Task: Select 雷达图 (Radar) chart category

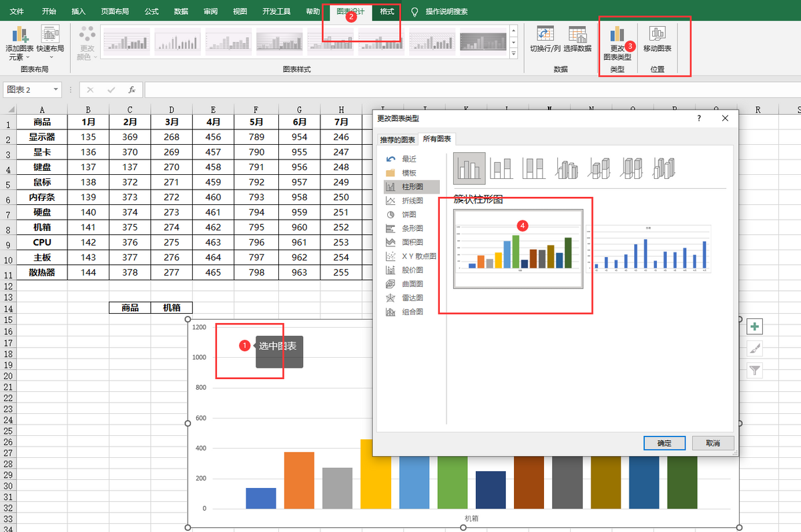Action: (411, 298)
